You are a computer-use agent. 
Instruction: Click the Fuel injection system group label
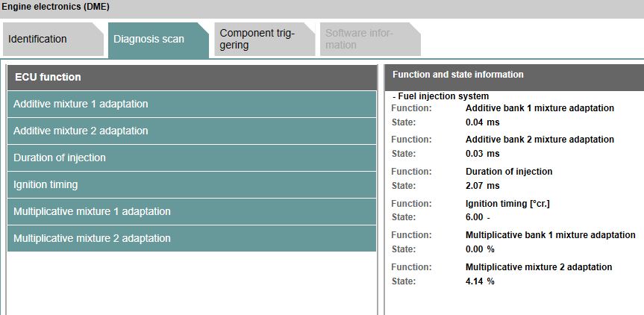pyautogui.click(x=441, y=96)
